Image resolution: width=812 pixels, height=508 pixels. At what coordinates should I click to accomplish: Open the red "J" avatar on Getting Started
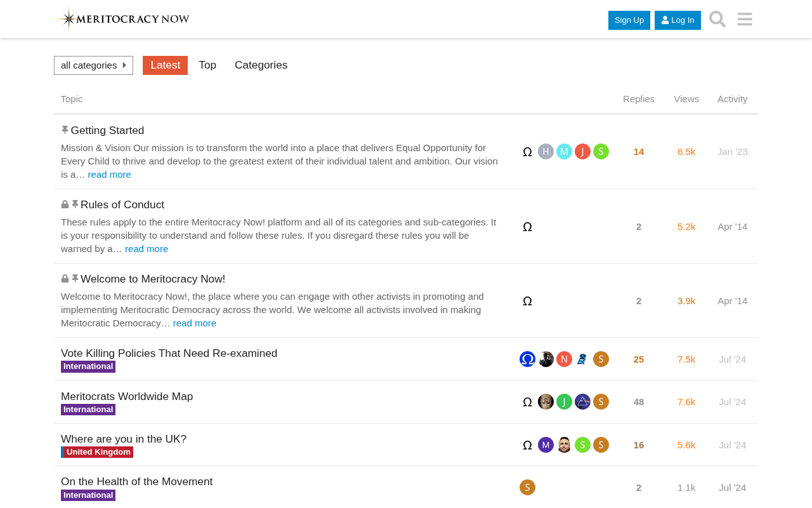click(x=582, y=152)
